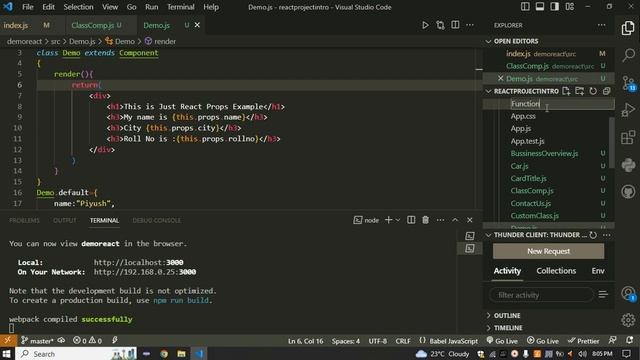
Task: Switch to the PROBLEMS panel tab
Action: pyautogui.click(x=24, y=220)
